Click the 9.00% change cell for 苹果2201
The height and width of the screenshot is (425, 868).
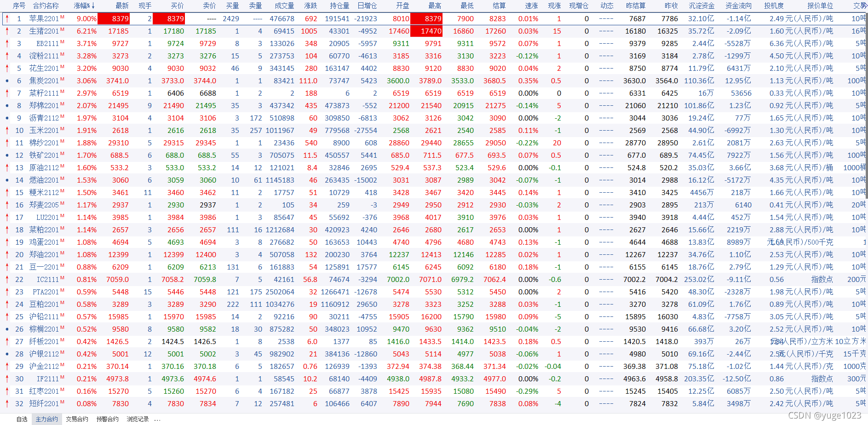tap(86, 19)
